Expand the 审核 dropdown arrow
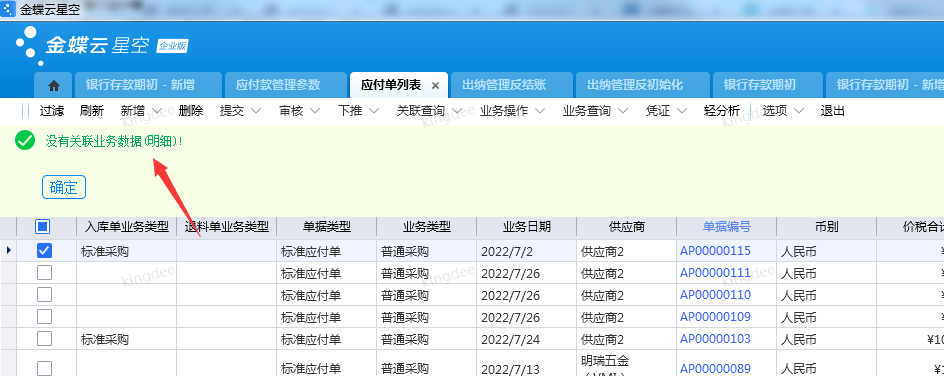The width and height of the screenshot is (944, 376). (315, 111)
